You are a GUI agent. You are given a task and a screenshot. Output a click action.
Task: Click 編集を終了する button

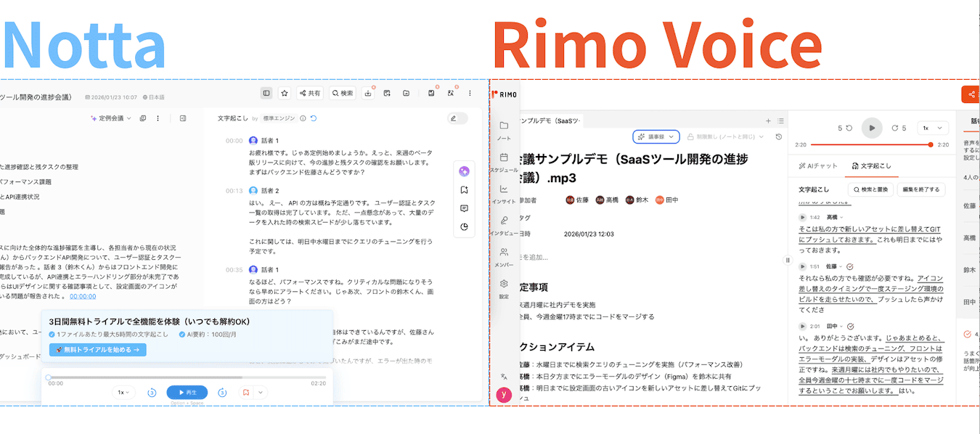(921, 189)
